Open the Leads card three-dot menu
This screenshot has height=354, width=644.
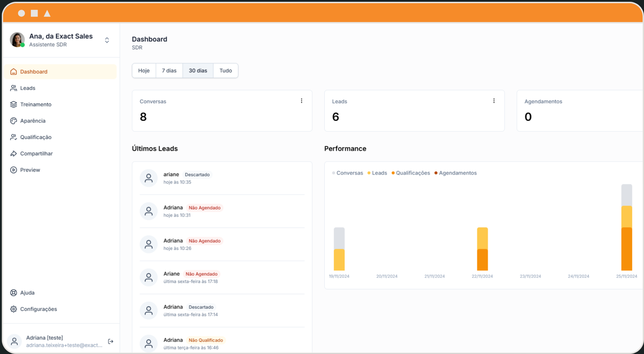[494, 101]
